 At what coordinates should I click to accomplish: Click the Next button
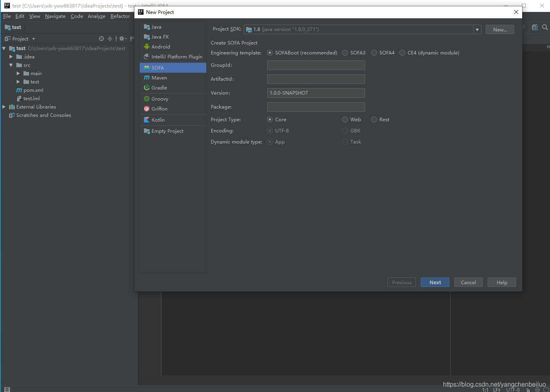pyautogui.click(x=435, y=282)
